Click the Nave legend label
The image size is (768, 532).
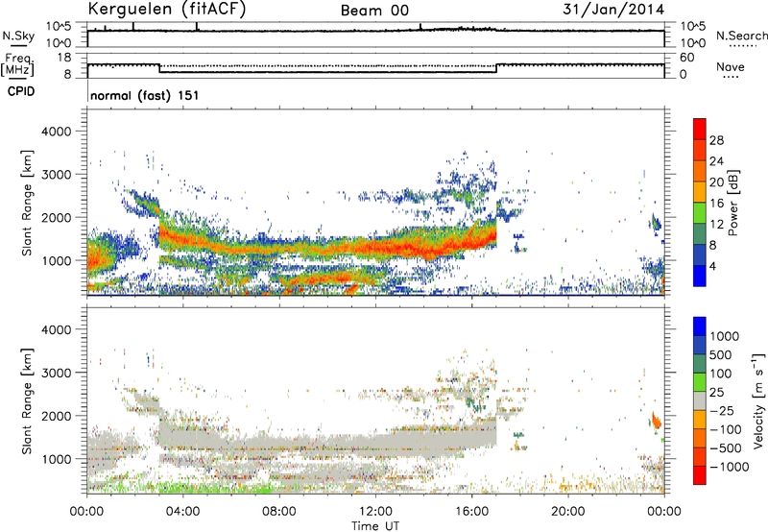pos(731,66)
